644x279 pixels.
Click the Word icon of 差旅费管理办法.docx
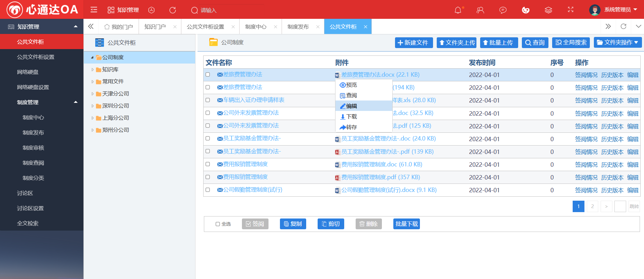tap(338, 75)
